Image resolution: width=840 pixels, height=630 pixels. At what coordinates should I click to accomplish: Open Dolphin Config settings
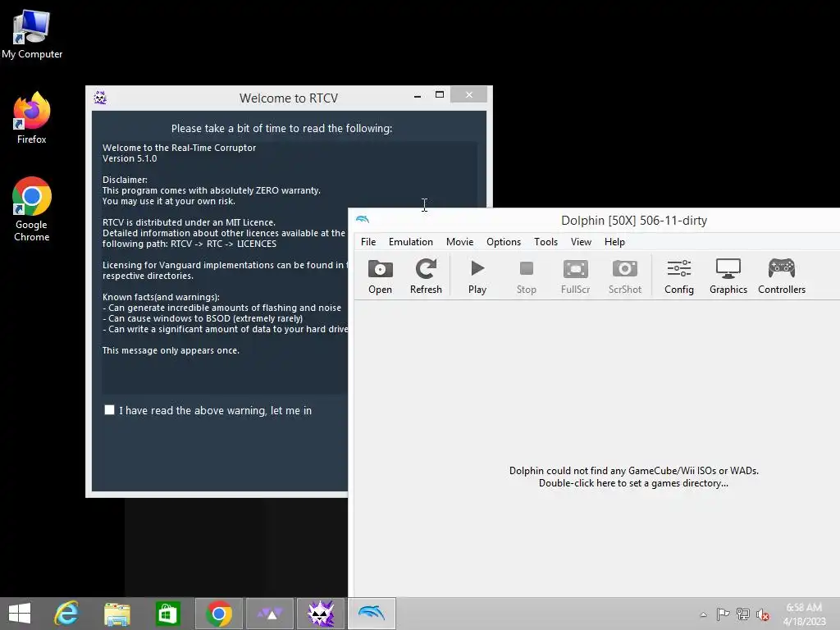point(678,276)
